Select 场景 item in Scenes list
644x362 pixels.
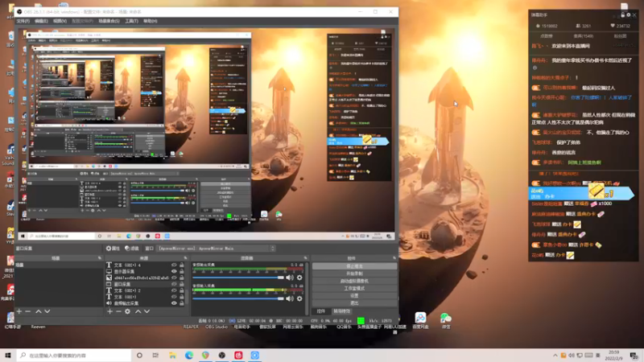pos(57,265)
